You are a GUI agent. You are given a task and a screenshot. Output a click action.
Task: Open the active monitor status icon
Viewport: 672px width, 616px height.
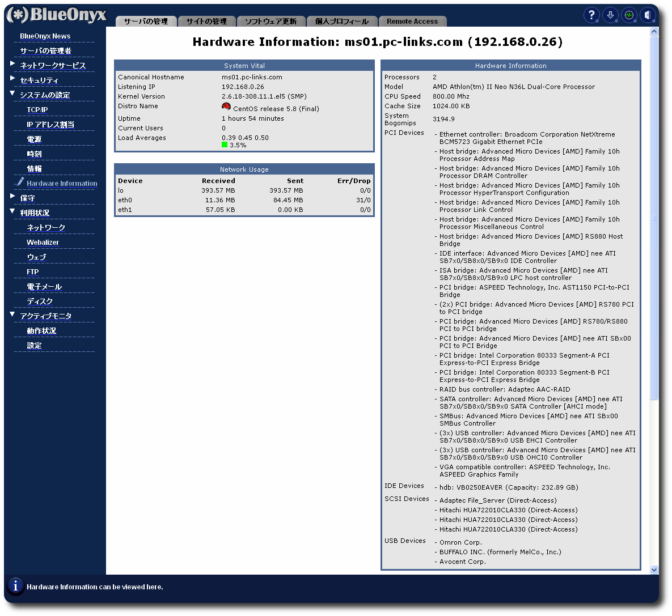pyautogui.click(x=629, y=15)
